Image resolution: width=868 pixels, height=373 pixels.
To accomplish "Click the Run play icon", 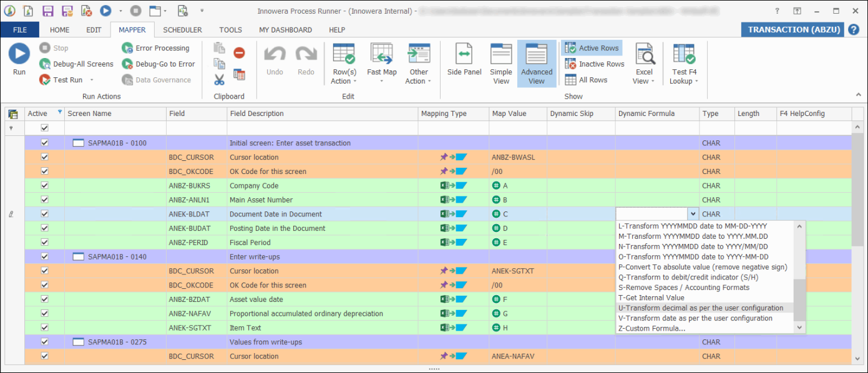I will (19, 54).
